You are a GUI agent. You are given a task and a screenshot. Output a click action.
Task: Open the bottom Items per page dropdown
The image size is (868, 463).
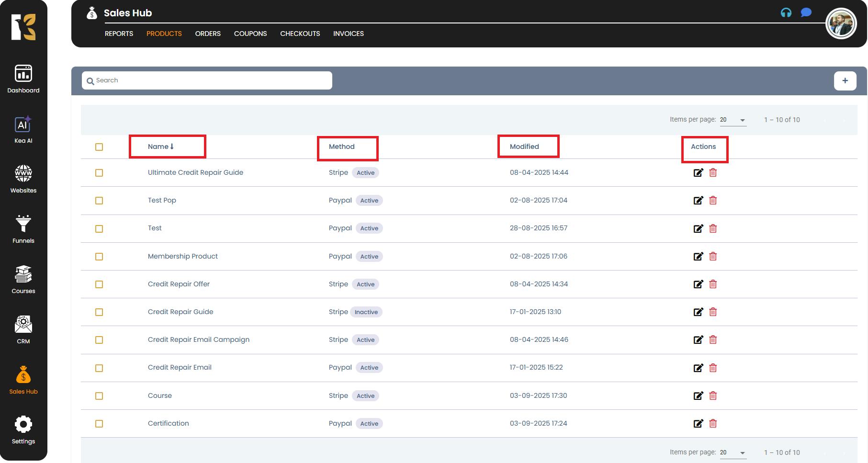733,453
